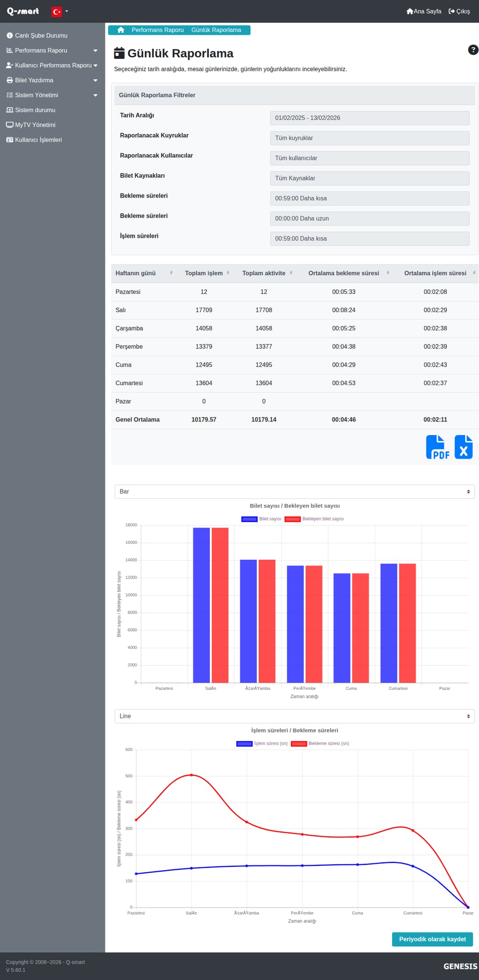The image size is (479, 980).
Task: Log out using Çıkış link
Action: click(459, 11)
